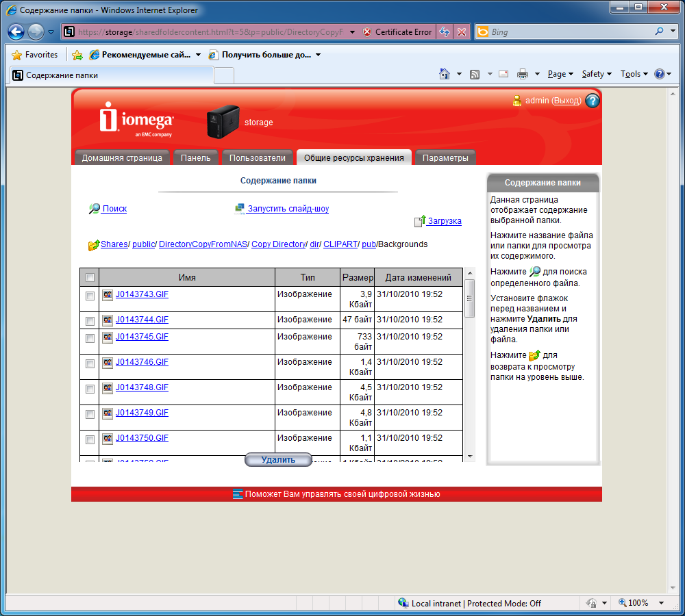This screenshot has width=685, height=616.
Task: Click the Refresh icon in address bar
Action: (x=445, y=32)
